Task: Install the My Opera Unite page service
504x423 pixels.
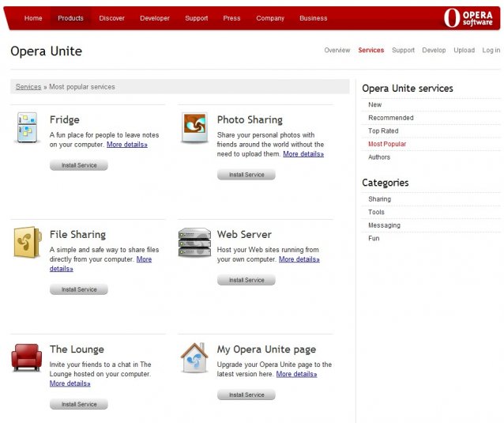Action: pyautogui.click(x=246, y=395)
